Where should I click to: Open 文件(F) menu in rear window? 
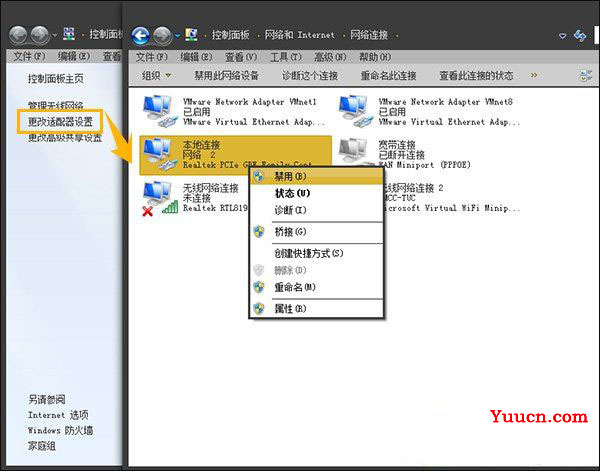tap(29, 57)
